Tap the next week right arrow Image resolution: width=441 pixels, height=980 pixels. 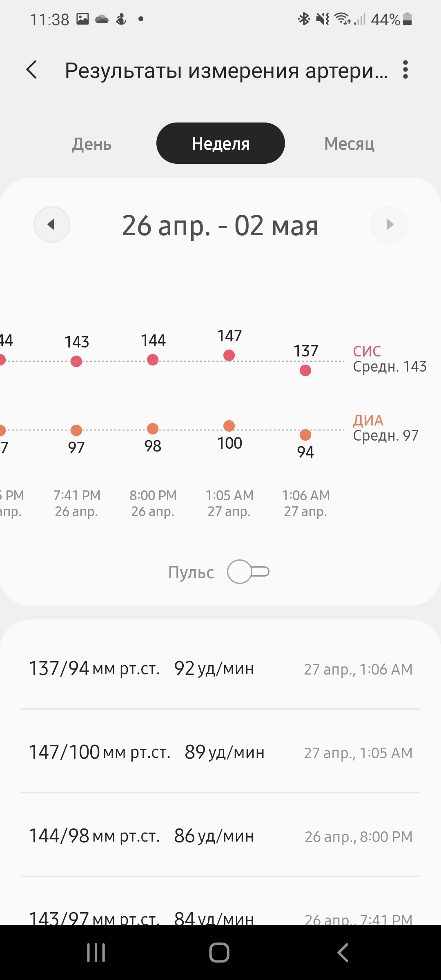point(389,225)
